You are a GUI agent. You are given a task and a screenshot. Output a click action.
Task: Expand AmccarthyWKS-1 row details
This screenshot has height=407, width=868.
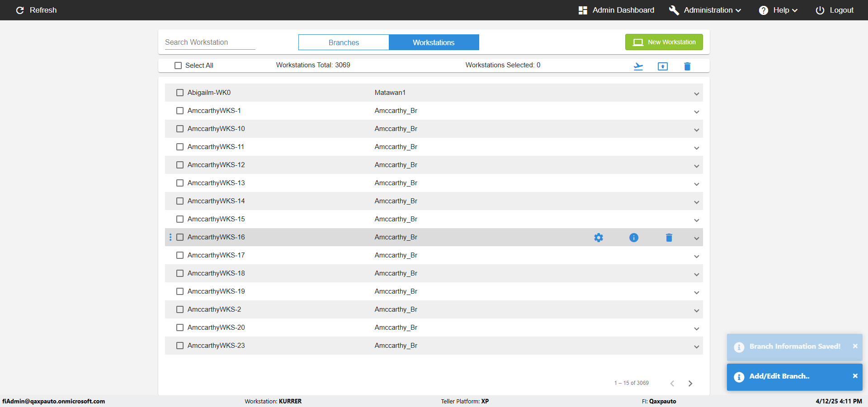(697, 112)
